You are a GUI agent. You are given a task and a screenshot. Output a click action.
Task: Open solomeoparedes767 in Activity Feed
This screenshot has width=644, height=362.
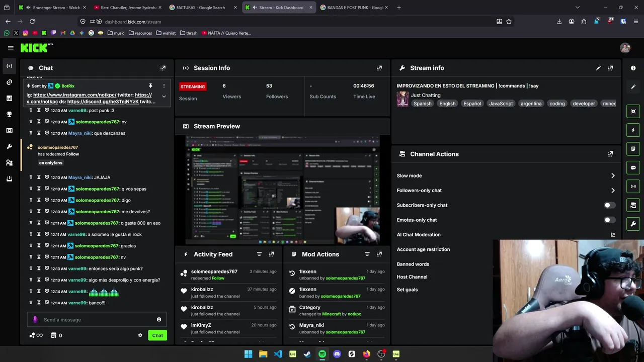tap(214, 271)
